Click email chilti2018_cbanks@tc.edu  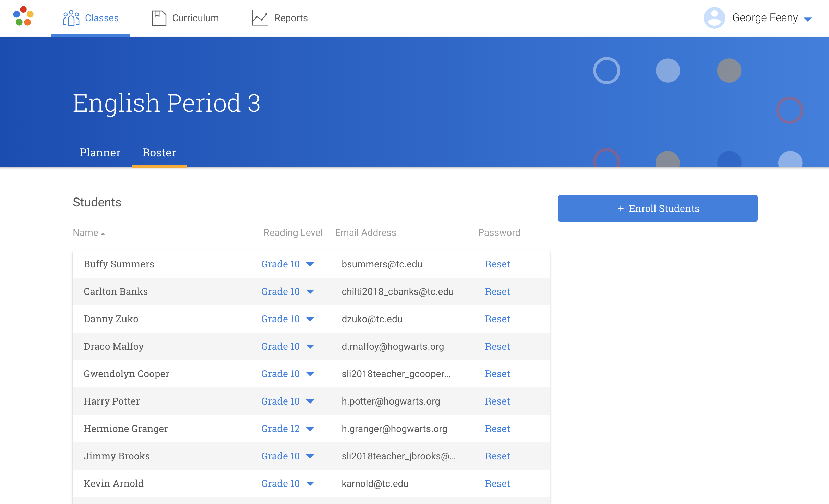coord(398,292)
